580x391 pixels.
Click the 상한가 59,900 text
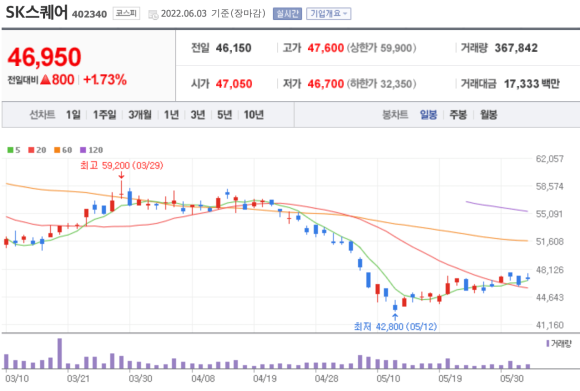tap(381, 48)
